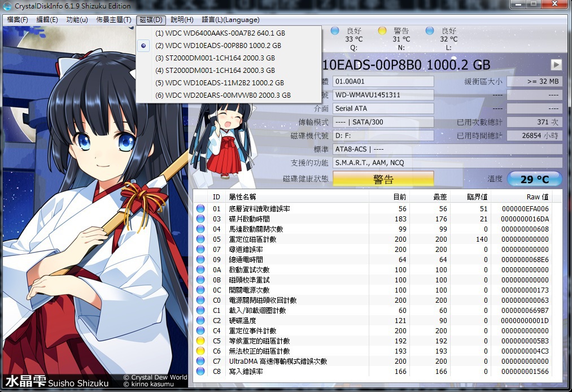Open the 語言(L)(Language) menu
572x392 pixels.
(x=230, y=20)
